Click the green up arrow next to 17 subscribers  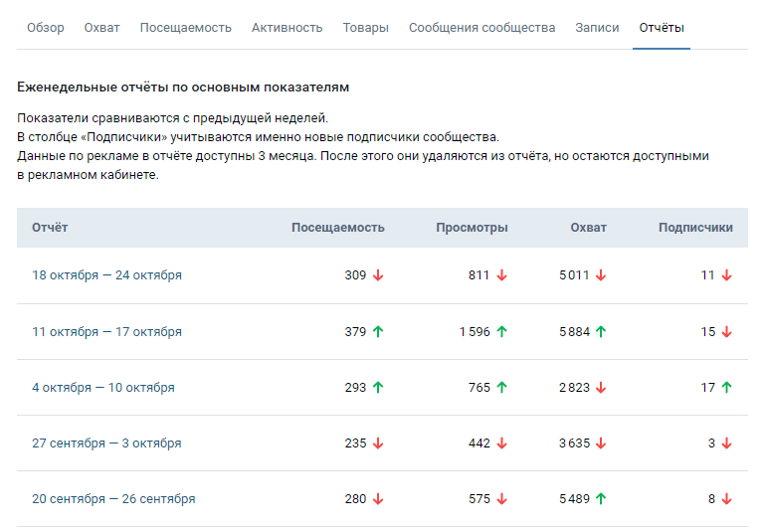pyautogui.click(x=727, y=388)
